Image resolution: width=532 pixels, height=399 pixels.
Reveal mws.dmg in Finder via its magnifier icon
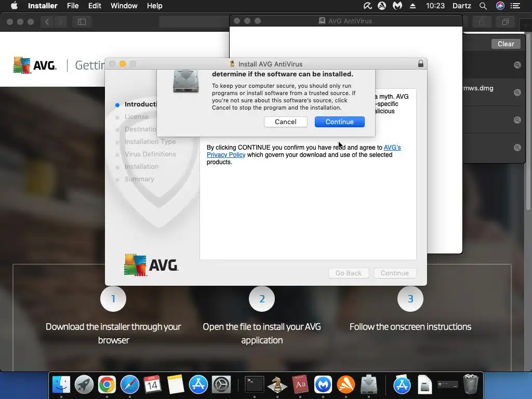[x=517, y=92]
